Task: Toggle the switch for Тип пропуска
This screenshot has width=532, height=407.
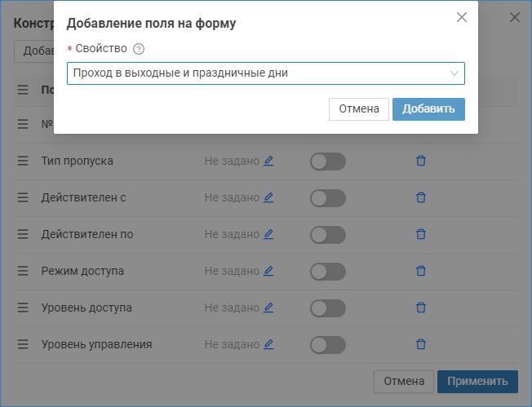Action: tap(327, 161)
